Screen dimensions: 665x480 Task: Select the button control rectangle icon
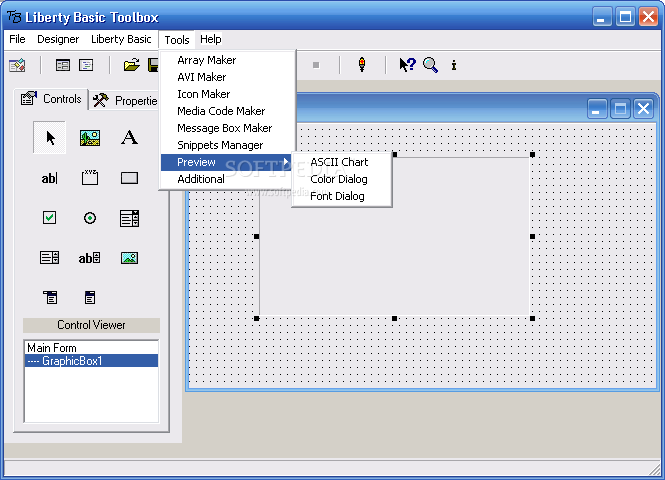pyautogui.click(x=129, y=178)
